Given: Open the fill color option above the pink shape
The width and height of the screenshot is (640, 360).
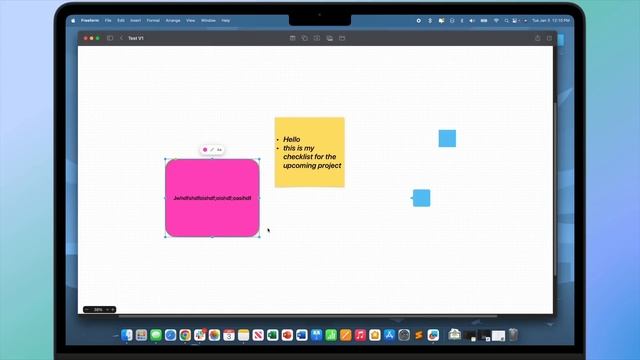Looking at the screenshot, I should click(x=205, y=150).
